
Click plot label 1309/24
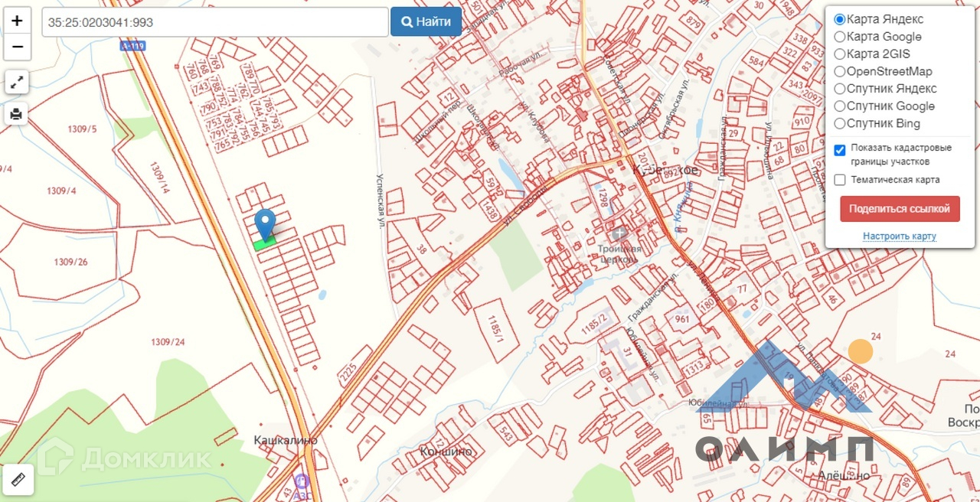[x=168, y=342]
